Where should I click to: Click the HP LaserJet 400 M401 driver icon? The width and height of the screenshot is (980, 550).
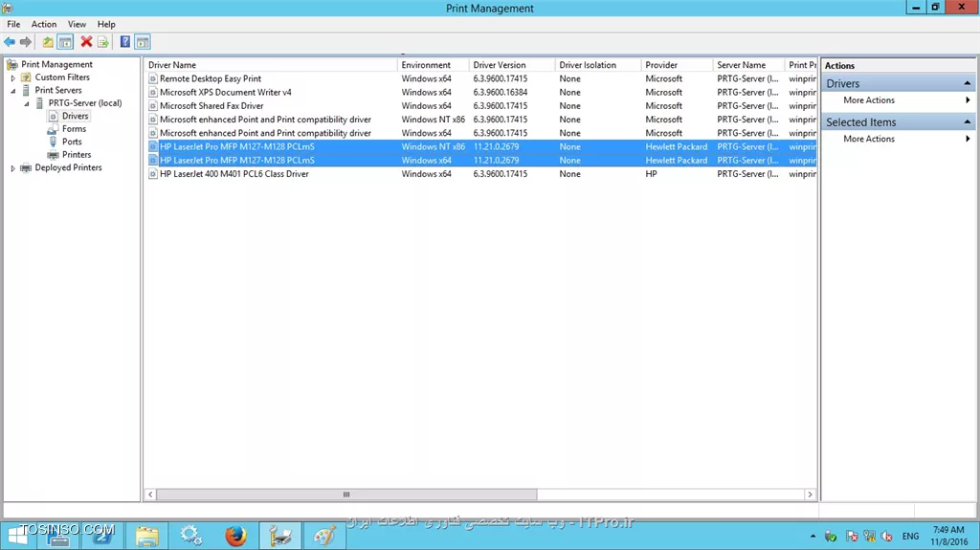pos(152,174)
